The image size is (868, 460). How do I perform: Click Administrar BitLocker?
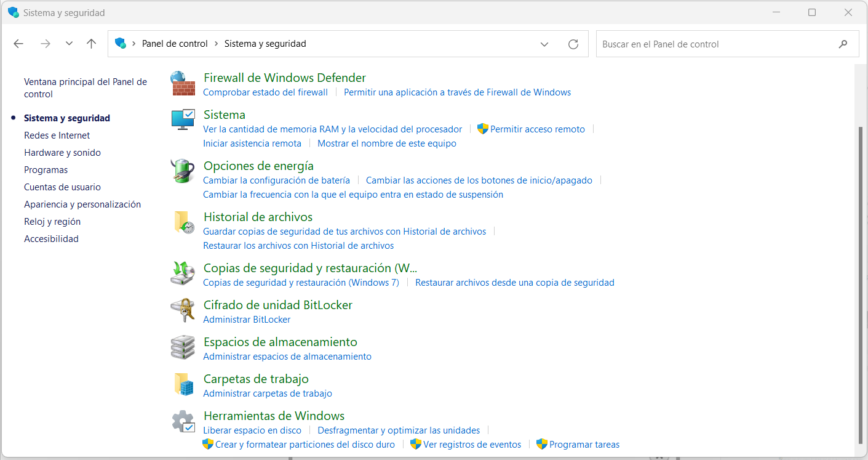pos(247,319)
